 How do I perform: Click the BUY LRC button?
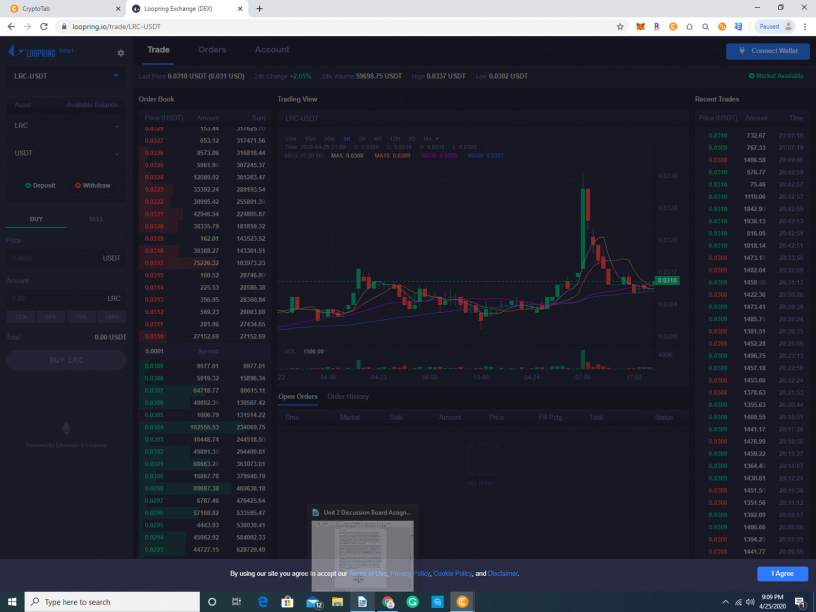(66, 360)
